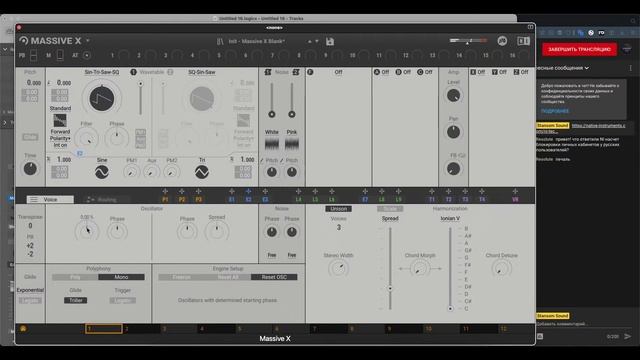
Task: Click the Amp Pan knob
Action: tap(453, 132)
